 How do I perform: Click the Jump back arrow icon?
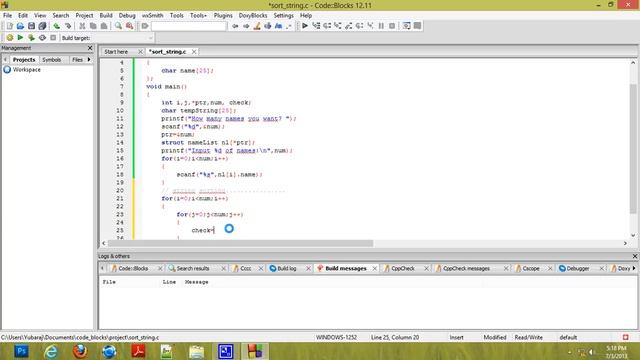235,26
